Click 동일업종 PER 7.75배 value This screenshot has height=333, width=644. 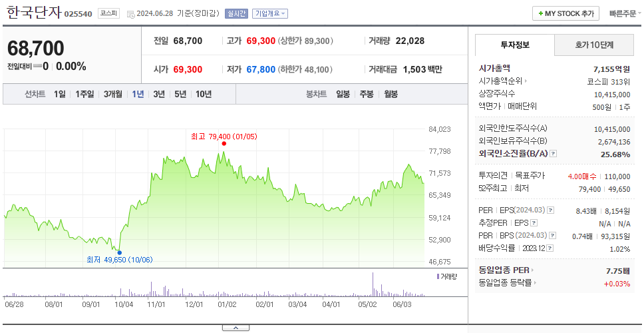tap(618, 271)
